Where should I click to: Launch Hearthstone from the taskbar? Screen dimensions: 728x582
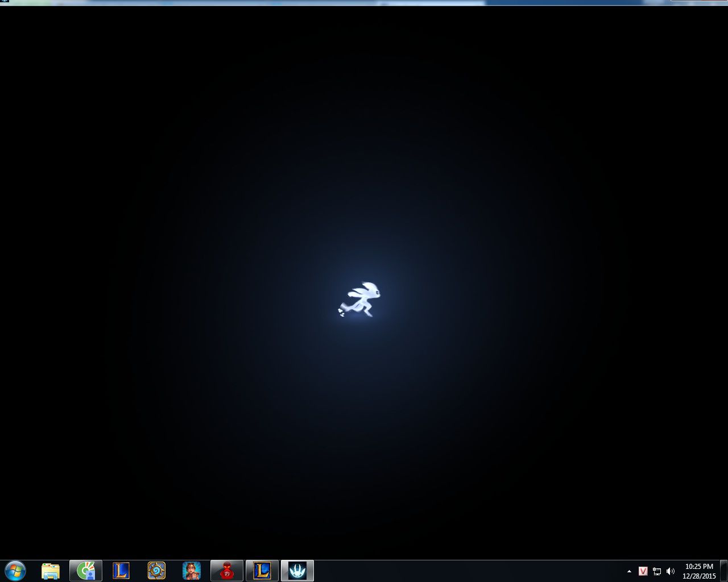(x=156, y=571)
